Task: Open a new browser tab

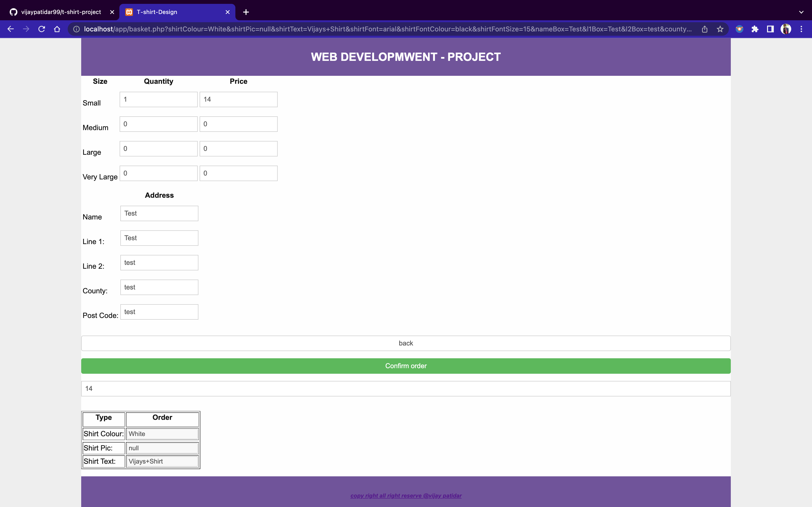Action: pyautogui.click(x=246, y=12)
